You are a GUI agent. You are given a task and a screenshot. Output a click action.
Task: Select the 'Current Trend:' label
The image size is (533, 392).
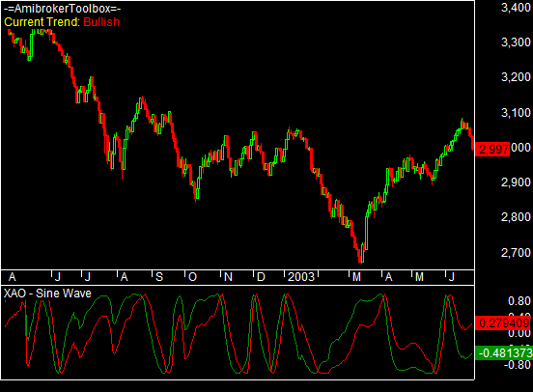click(x=42, y=22)
